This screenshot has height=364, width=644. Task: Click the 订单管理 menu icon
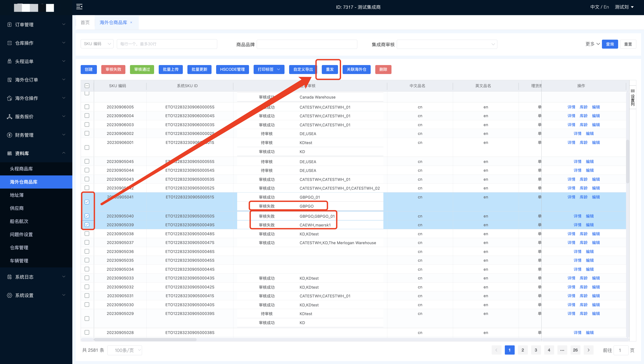(x=9, y=25)
